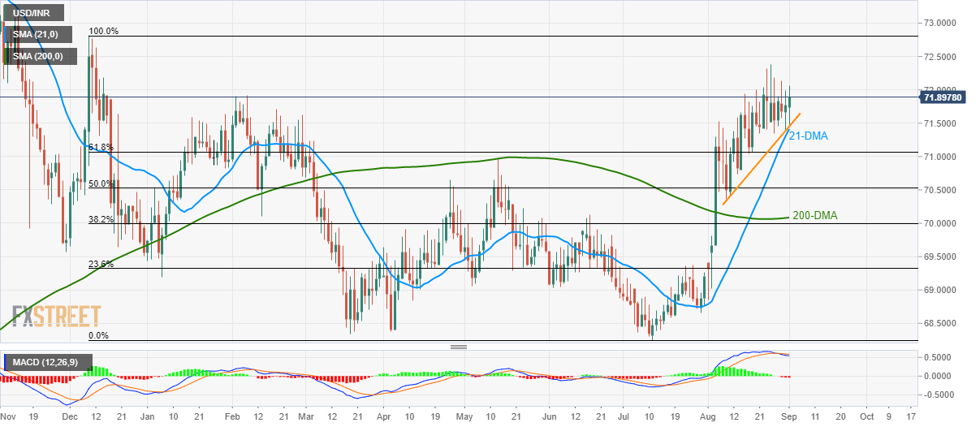Expand the MACD (12,26,9) indicator legend
Image resolution: width=980 pixels, height=427 pixels.
(x=39, y=360)
